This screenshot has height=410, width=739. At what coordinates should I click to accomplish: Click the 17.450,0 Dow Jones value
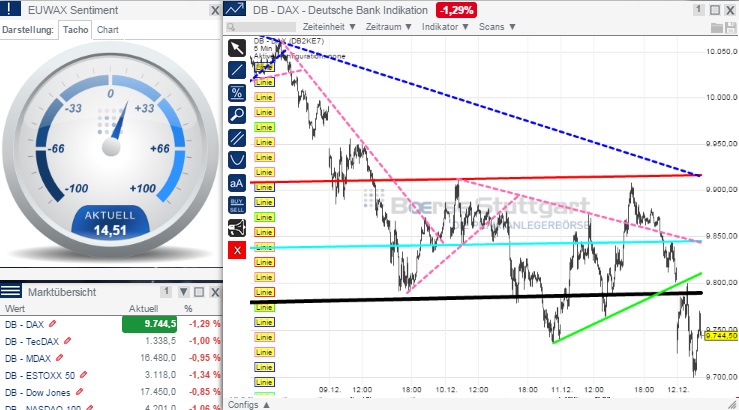pyautogui.click(x=158, y=392)
